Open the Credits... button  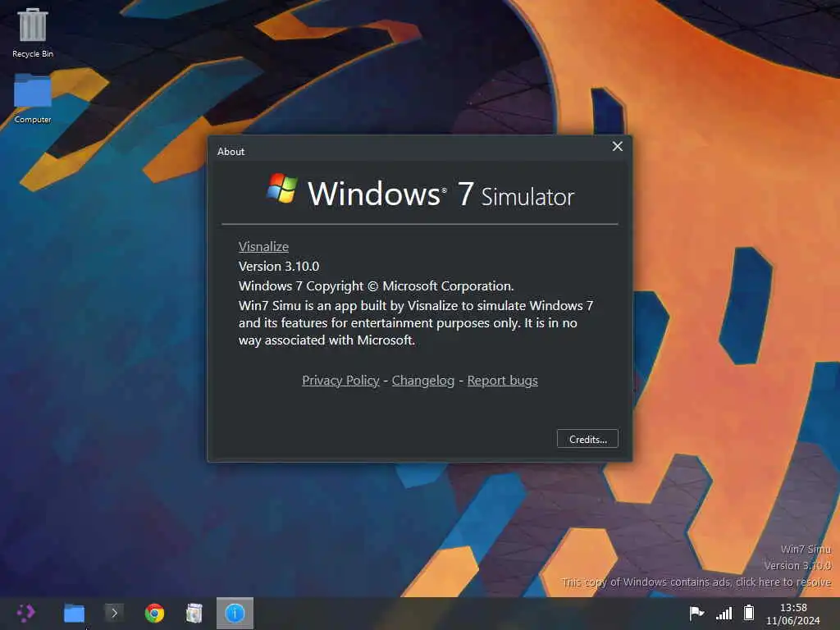pos(587,439)
